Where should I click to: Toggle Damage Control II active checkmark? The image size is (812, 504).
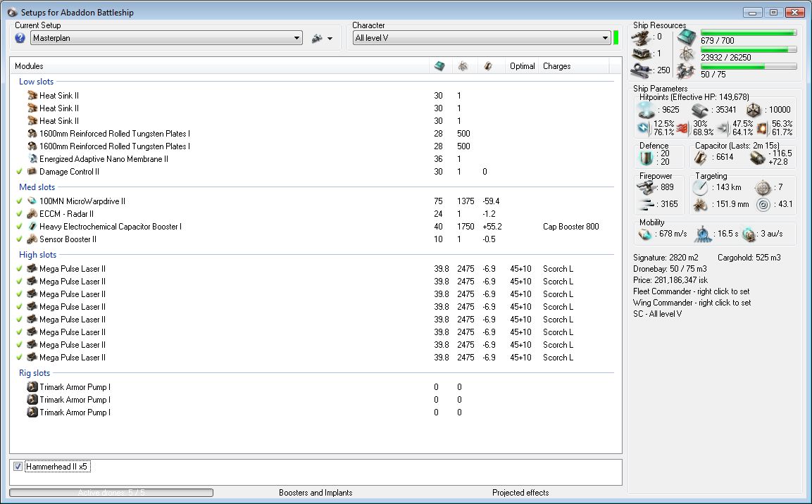click(19, 171)
